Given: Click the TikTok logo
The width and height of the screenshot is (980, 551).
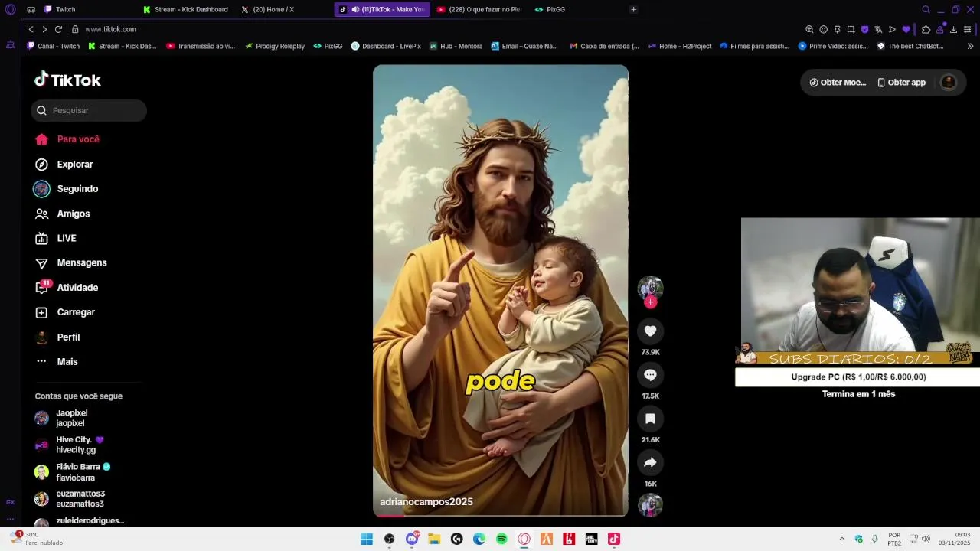Looking at the screenshot, I should click(67, 80).
